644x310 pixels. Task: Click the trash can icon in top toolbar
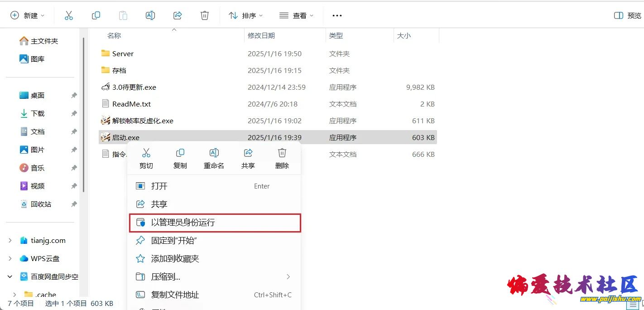(x=204, y=15)
